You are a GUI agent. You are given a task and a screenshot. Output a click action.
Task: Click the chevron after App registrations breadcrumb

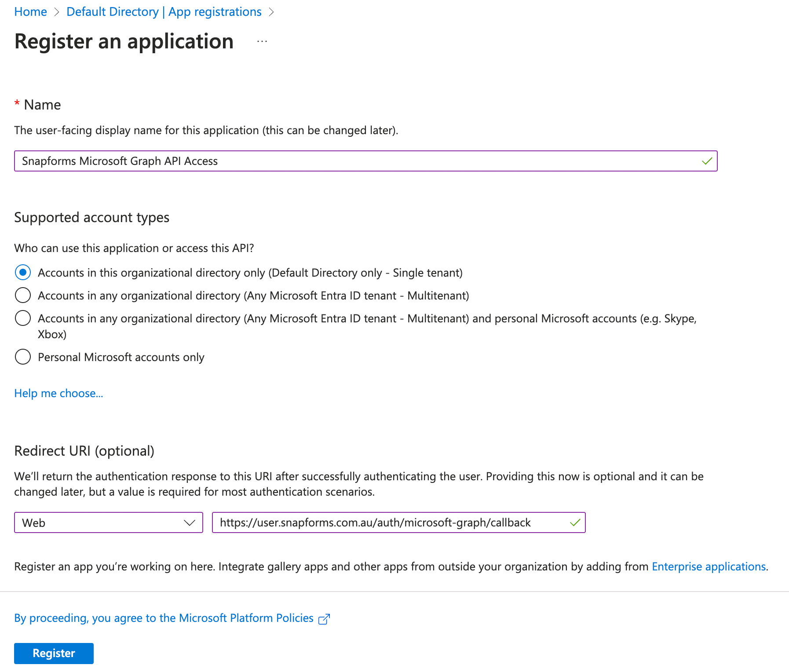coord(273,12)
